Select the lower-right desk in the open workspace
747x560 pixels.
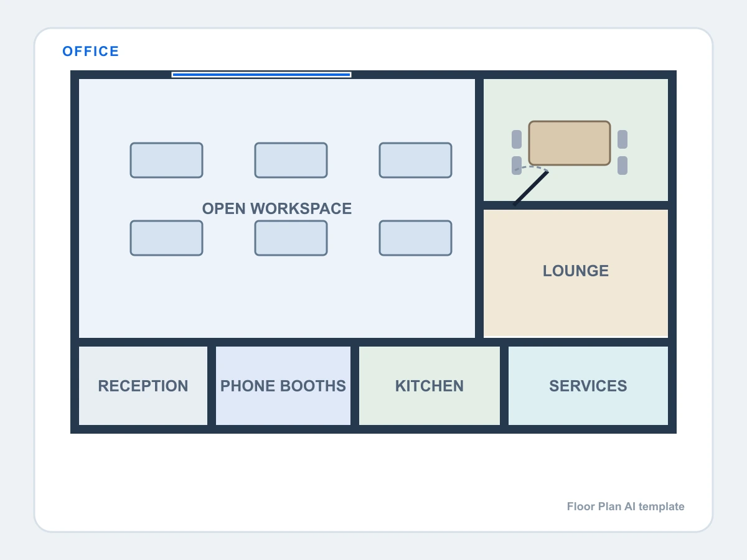point(415,238)
